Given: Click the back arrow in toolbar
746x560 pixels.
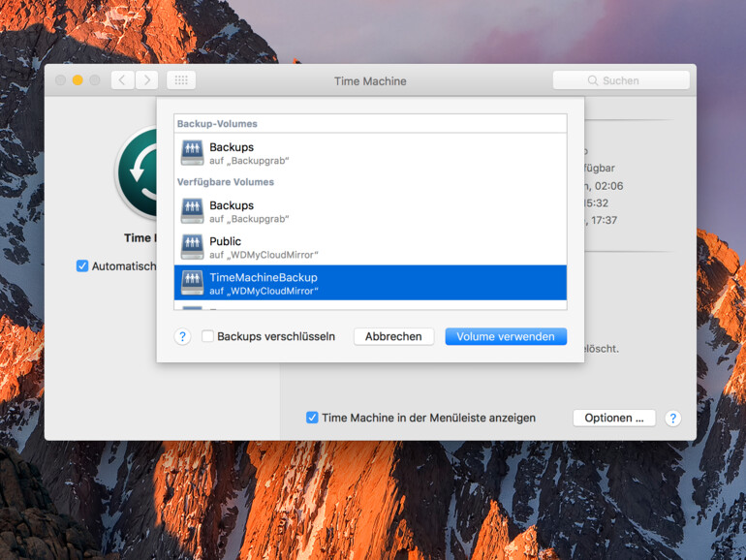Looking at the screenshot, I should pos(123,80).
